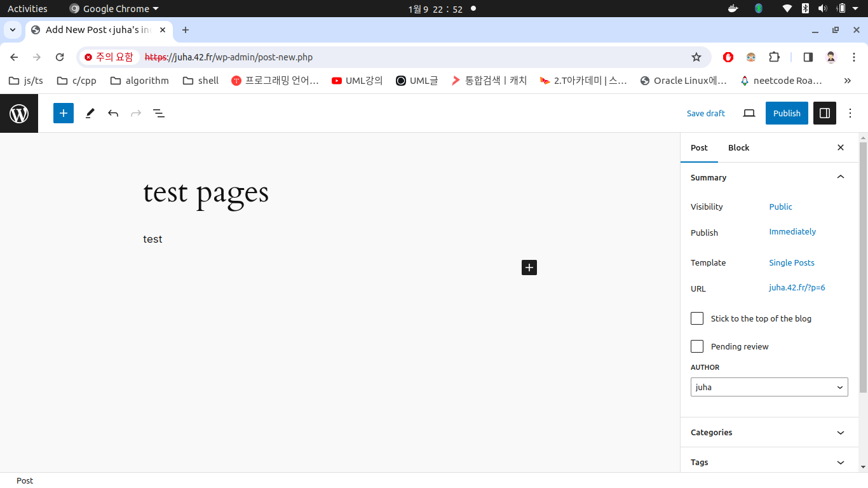868x488 pixels.
Task: Switch to the Block tab
Action: 738,147
